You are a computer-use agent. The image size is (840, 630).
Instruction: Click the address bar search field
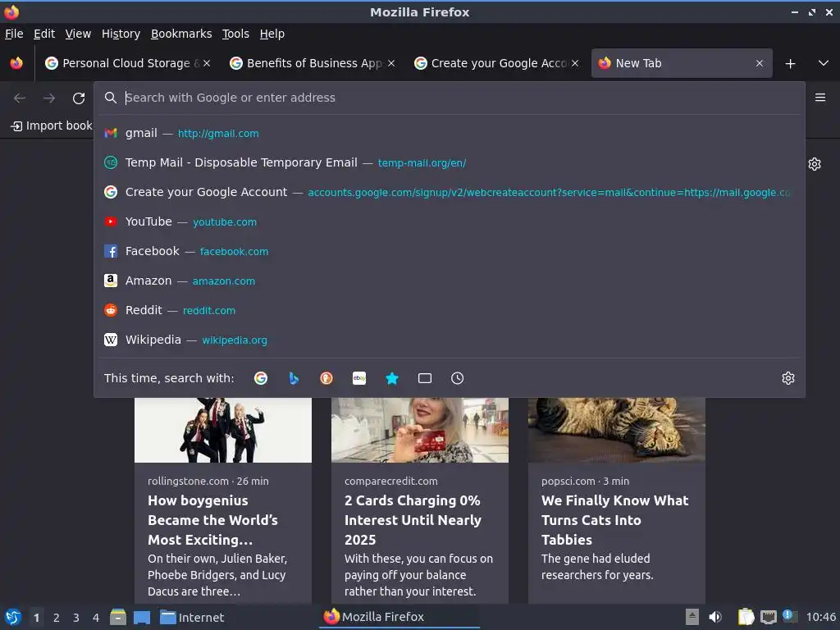pos(450,98)
